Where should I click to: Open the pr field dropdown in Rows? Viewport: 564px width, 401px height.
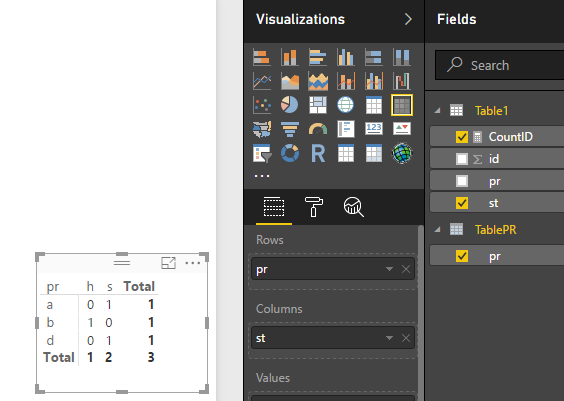389,269
